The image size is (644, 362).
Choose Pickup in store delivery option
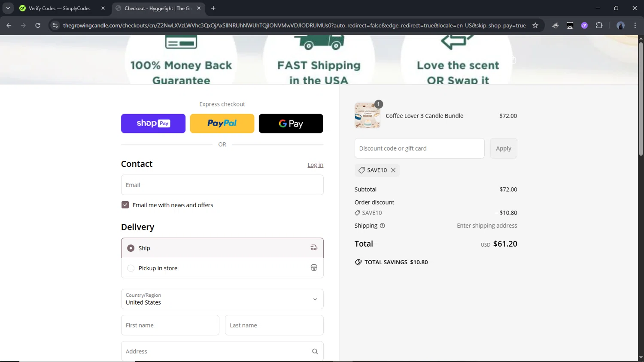[222, 268]
